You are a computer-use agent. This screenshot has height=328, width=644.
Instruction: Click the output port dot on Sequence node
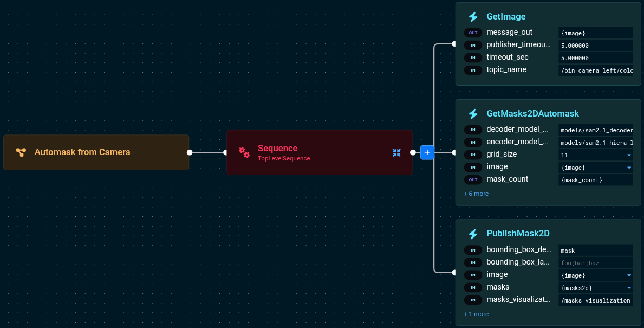point(412,152)
